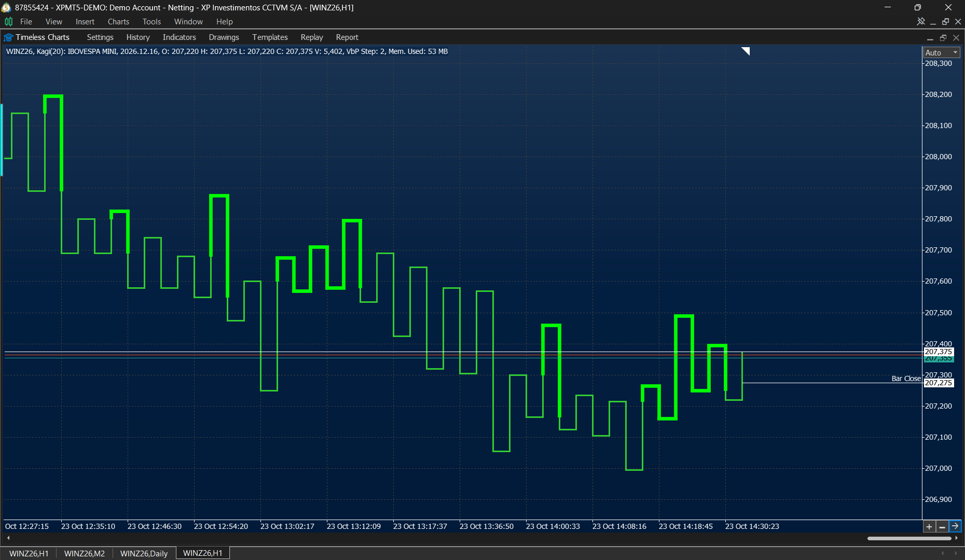965x560 pixels.
Task: Open the Replay menu item
Action: click(312, 37)
